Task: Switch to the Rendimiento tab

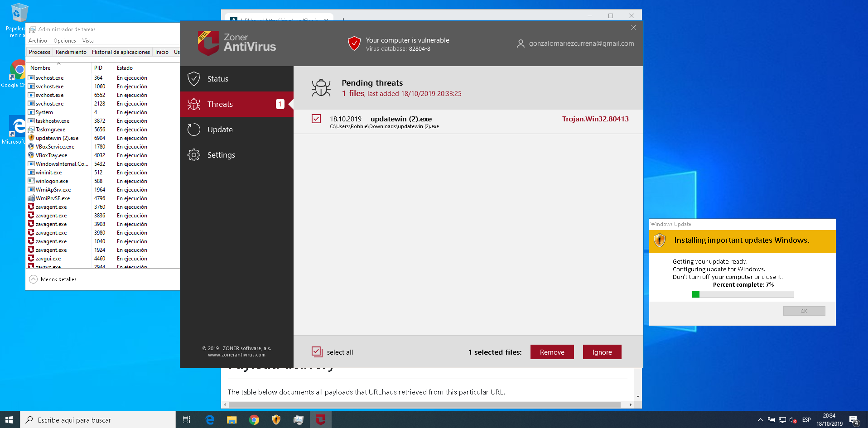Action: (71, 52)
